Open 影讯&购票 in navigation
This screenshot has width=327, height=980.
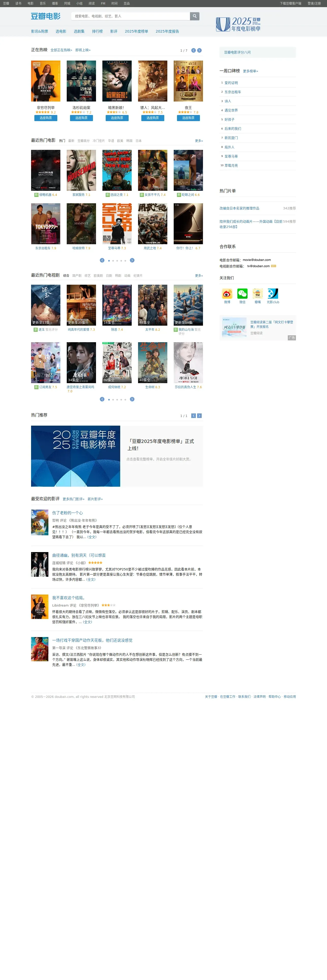coord(39,32)
